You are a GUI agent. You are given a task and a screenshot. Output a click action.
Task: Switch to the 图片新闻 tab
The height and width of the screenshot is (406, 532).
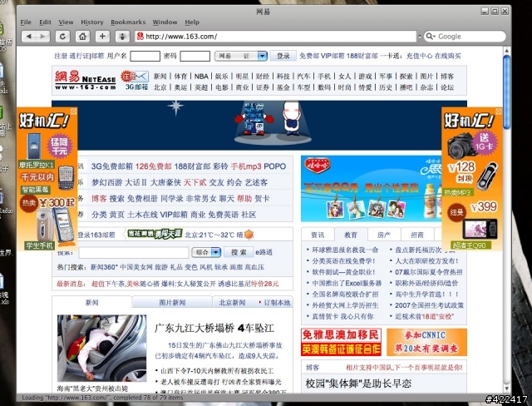172,303
